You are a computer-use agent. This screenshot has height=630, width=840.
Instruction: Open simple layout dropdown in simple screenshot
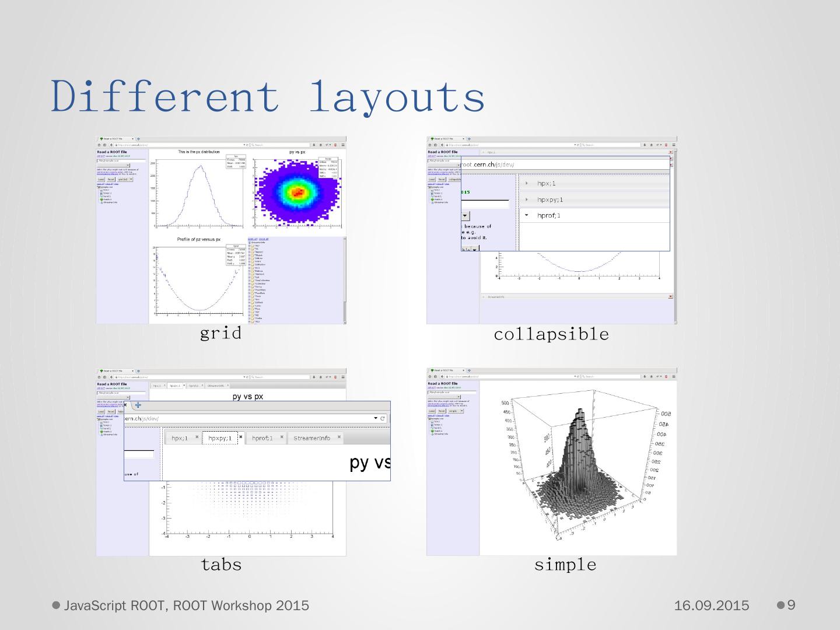pyautogui.click(x=456, y=411)
